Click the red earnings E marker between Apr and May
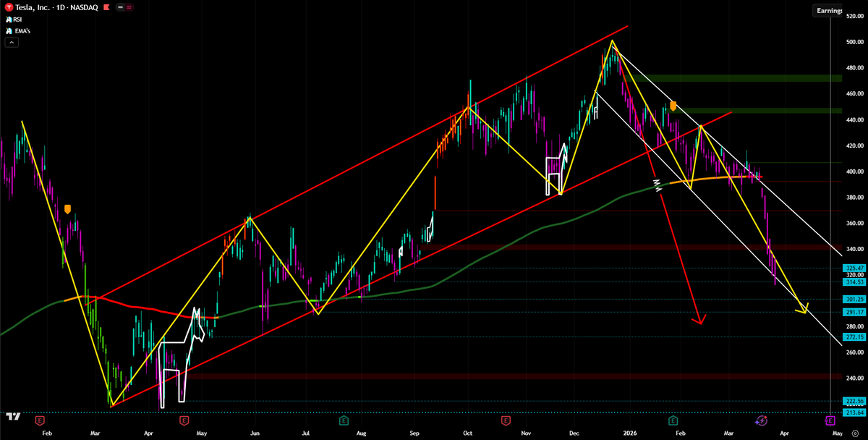 coord(184,420)
